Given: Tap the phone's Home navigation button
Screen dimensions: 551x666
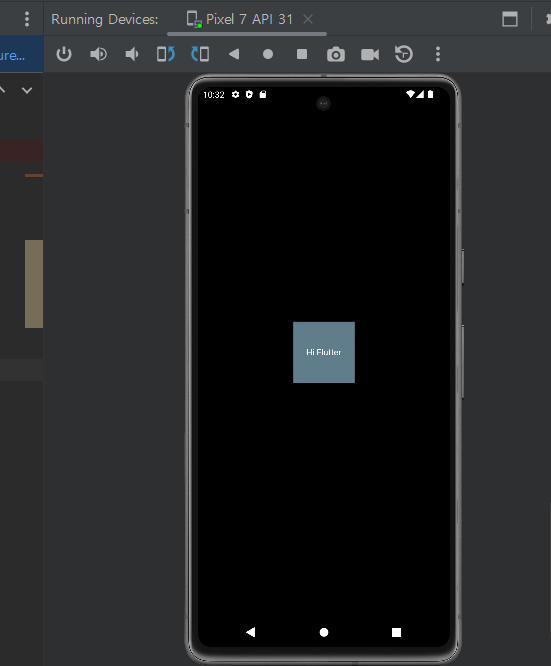Looking at the screenshot, I should point(324,632).
